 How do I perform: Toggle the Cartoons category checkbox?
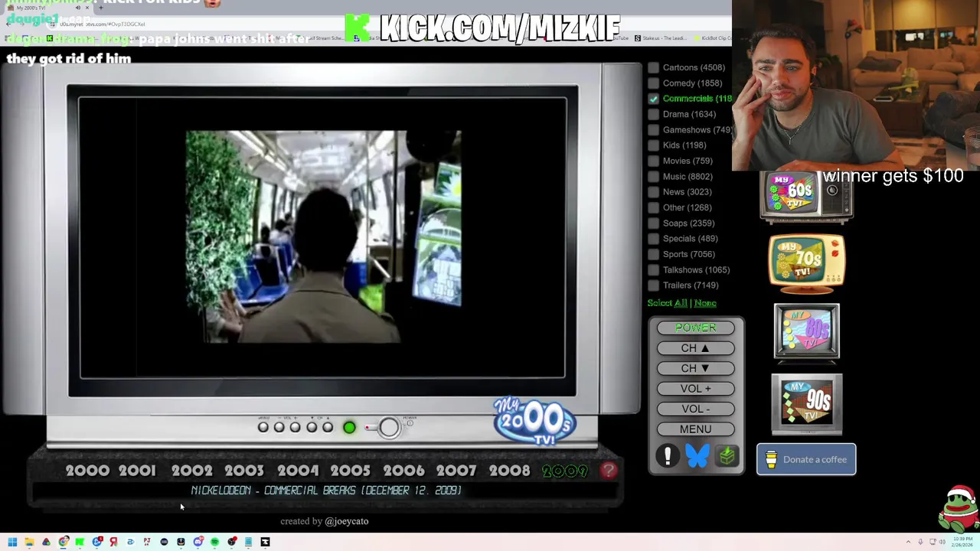(x=653, y=67)
